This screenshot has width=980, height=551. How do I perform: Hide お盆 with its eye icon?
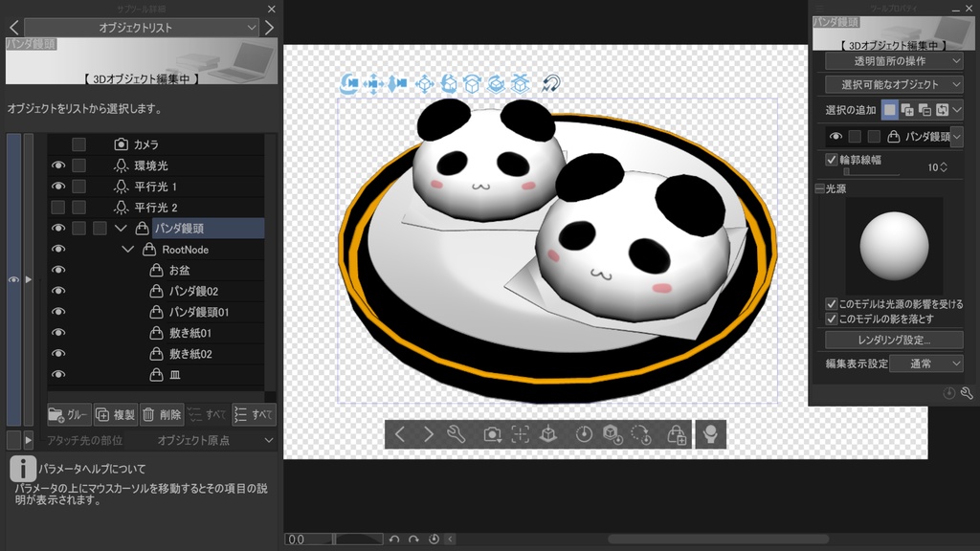(x=58, y=270)
